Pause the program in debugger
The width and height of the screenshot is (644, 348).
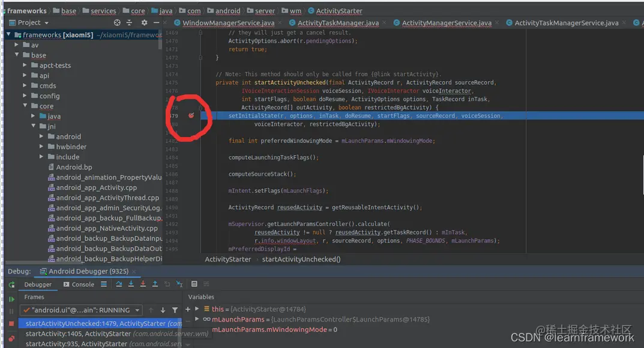[x=11, y=311]
